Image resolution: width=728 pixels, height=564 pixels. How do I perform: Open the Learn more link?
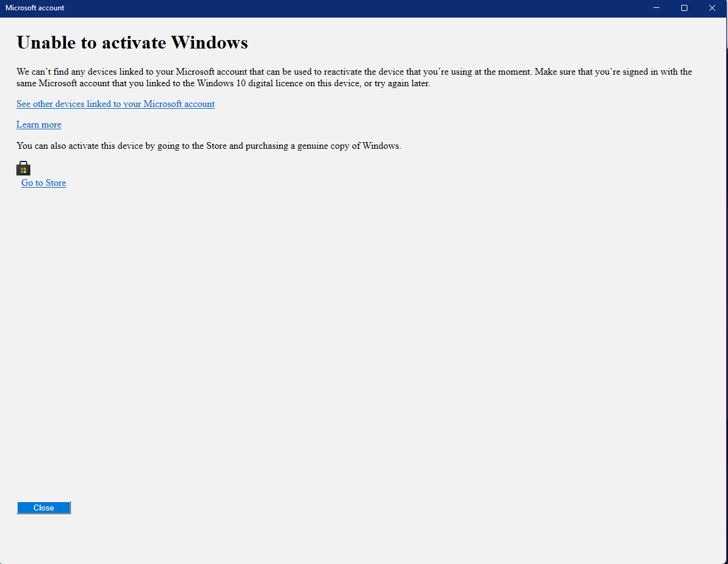pos(39,124)
